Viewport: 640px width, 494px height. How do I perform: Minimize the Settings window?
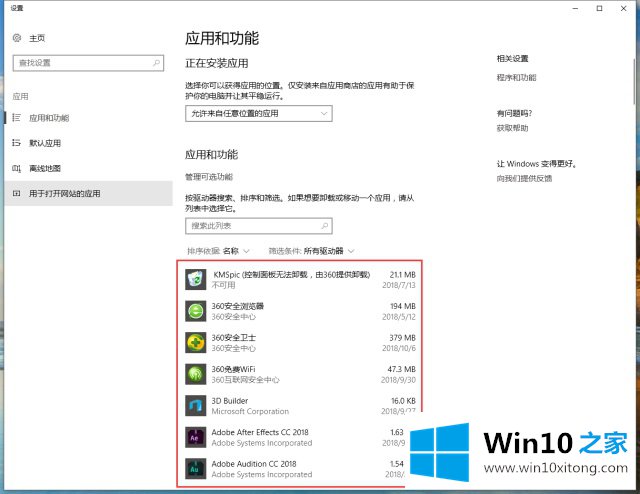tap(576, 8)
